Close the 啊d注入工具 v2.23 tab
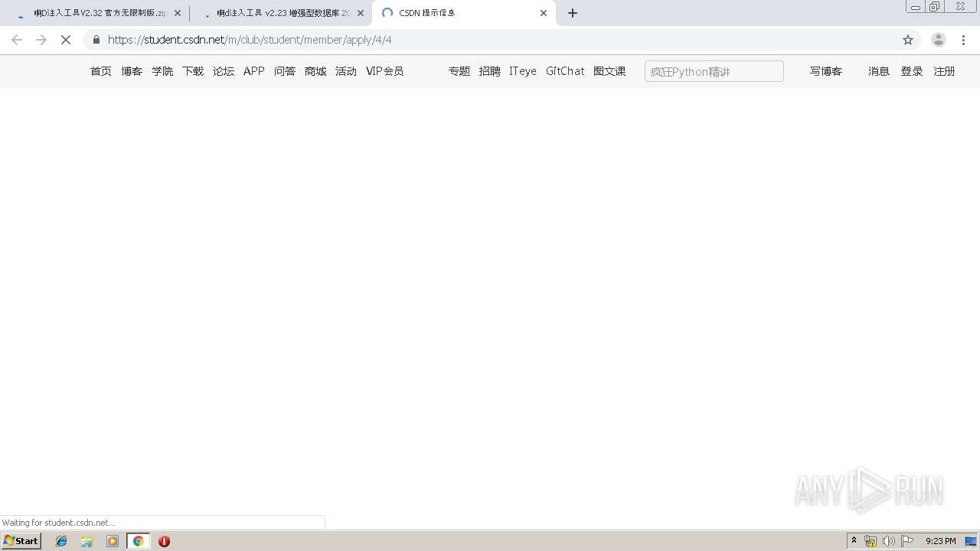This screenshot has height=551, width=980. [x=361, y=13]
